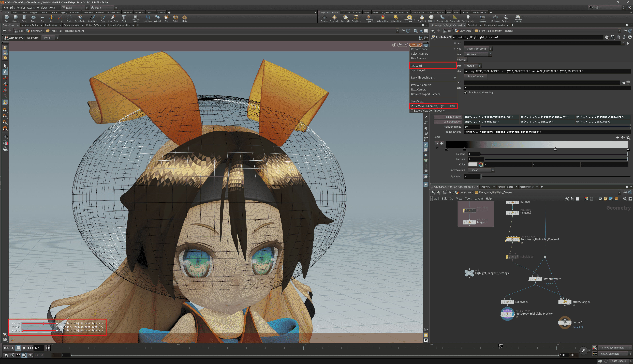This screenshot has height=364, width=633.
Task: Expand Look Through Light submenu
Action: pos(433,78)
